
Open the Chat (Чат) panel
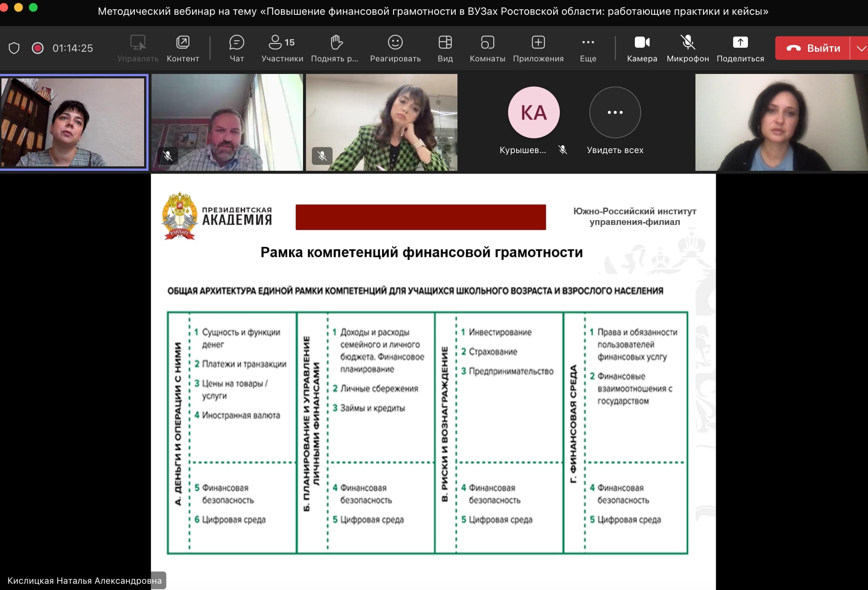[x=236, y=48]
